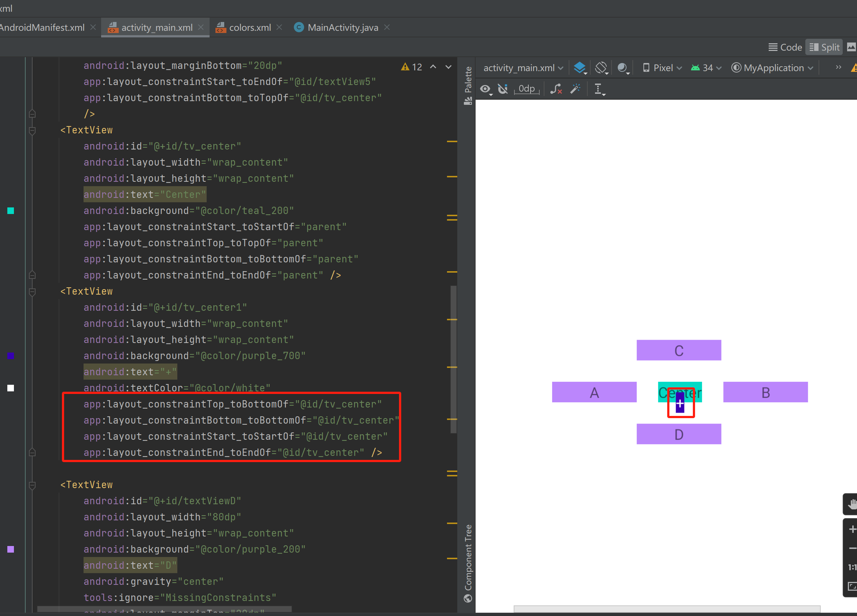The height and width of the screenshot is (616, 857).
Task: Zoom in with the plus icon
Action: (852, 529)
